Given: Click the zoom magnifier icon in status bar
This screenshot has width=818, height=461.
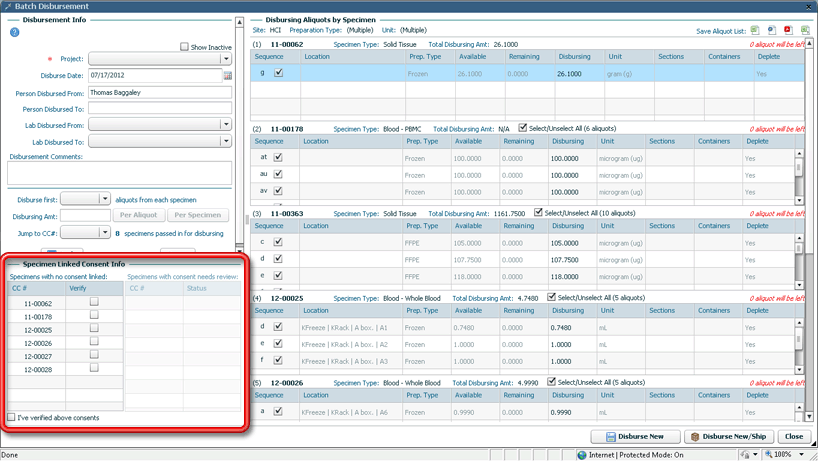Looking at the screenshot, I should pyautogui.click(x=768, y=454).
